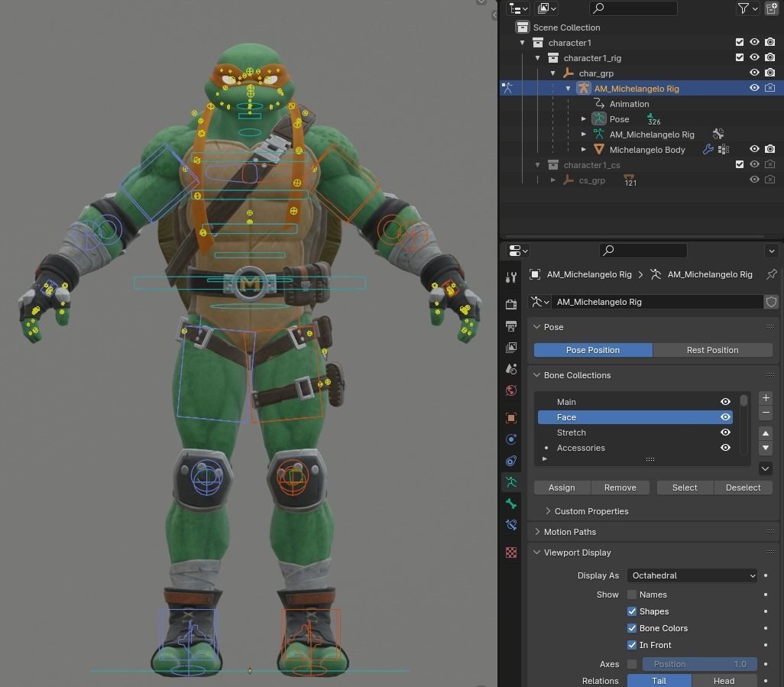Expand the Pose item in outliner

coord(584,119)
